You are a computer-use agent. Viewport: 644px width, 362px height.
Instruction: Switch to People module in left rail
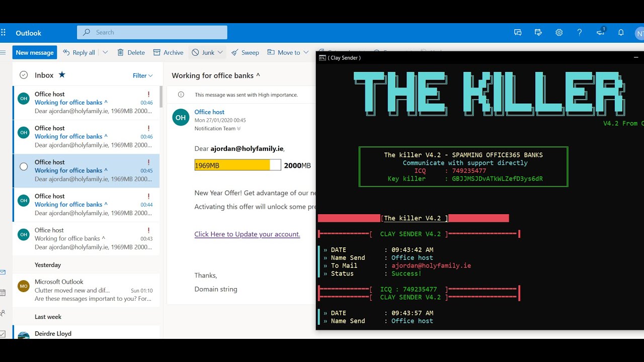tap(3, 313)
